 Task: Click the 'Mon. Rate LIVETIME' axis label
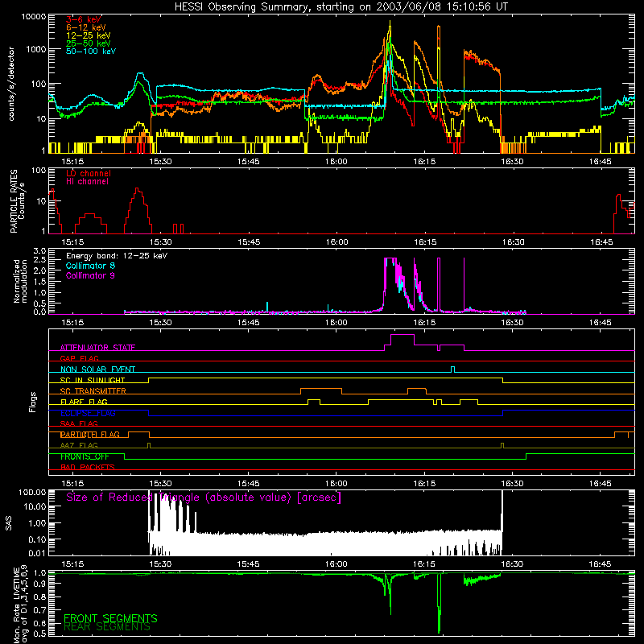(x=16, y=605)
